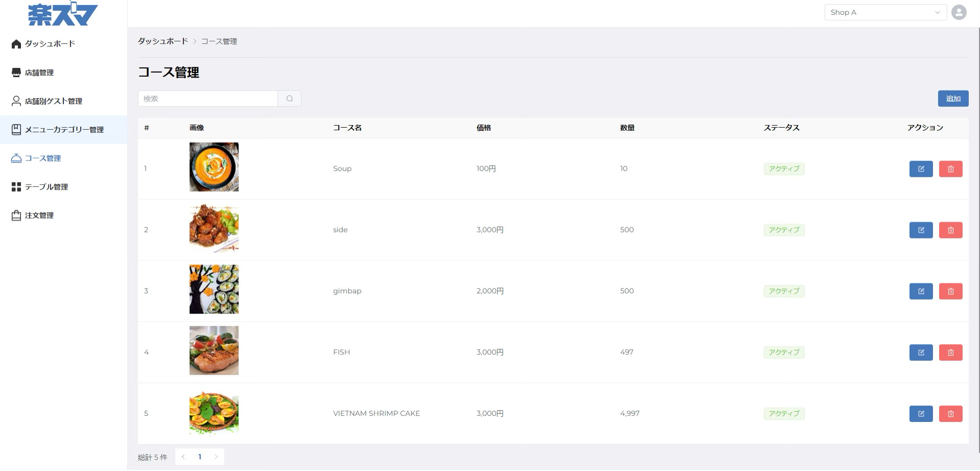Screen dimensions: 980x471
Task: Click the 楽スマ logo
Action: 63,14
